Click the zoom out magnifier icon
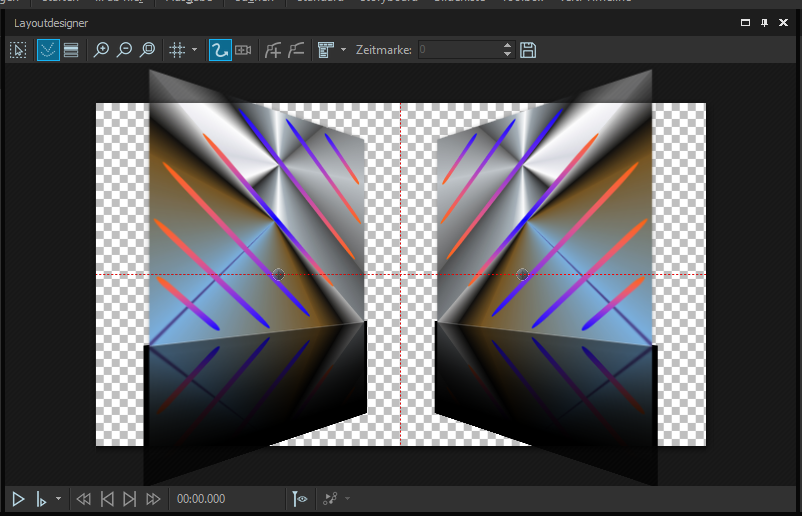Viewport: 802px width, 516px height. coord(124,50)
